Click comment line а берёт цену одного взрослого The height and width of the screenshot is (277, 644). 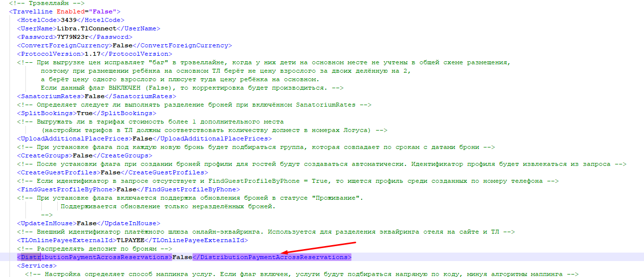tap(179, 79)
